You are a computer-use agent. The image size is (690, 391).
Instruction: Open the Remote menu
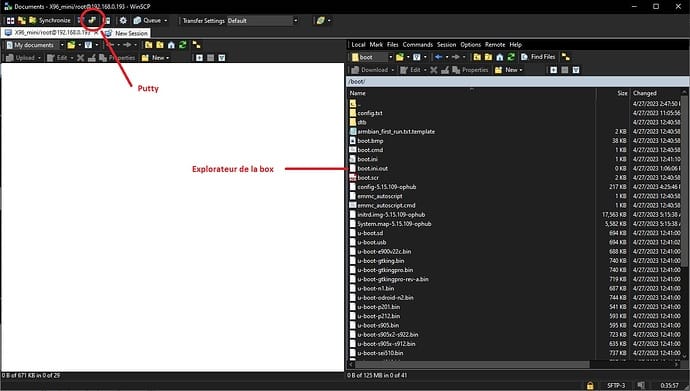pos(495,44)
